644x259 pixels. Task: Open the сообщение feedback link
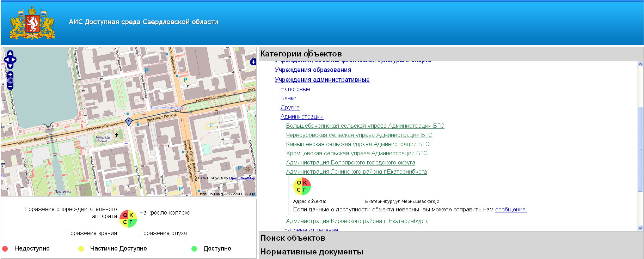[x=511, y=210]
